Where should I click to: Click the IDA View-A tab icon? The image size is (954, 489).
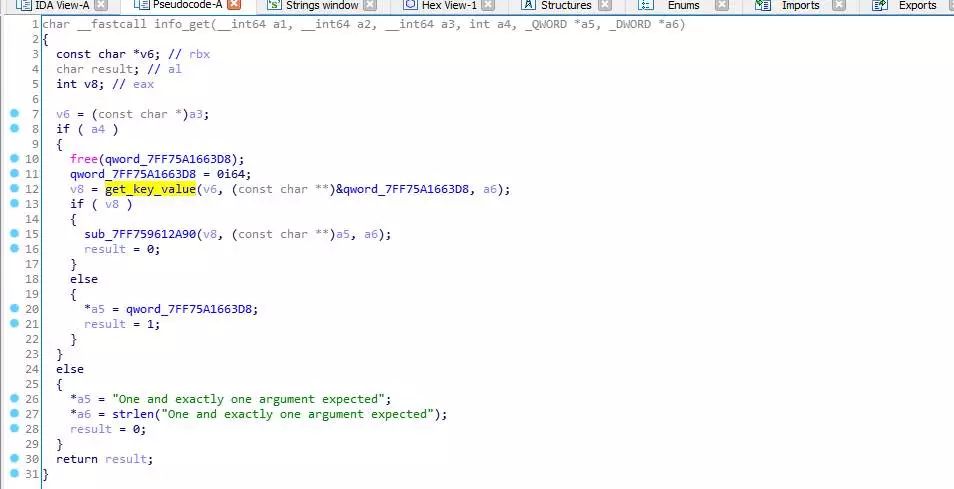point(23,5)
